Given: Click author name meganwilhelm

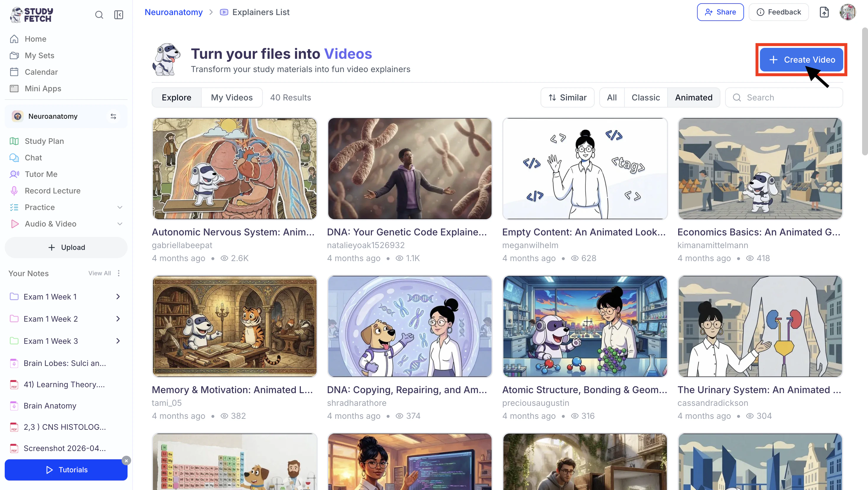Looking at the screenshot, I should [x=530, y=245].
